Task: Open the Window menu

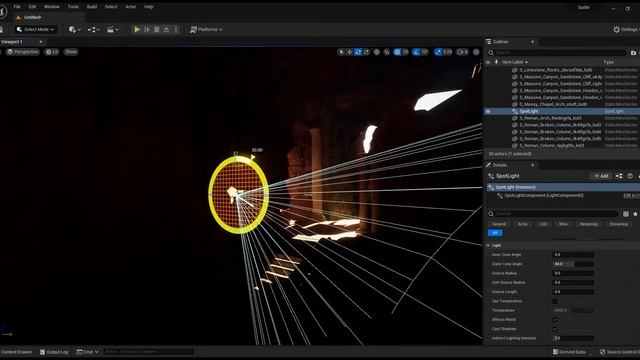Action: (51, 7)
